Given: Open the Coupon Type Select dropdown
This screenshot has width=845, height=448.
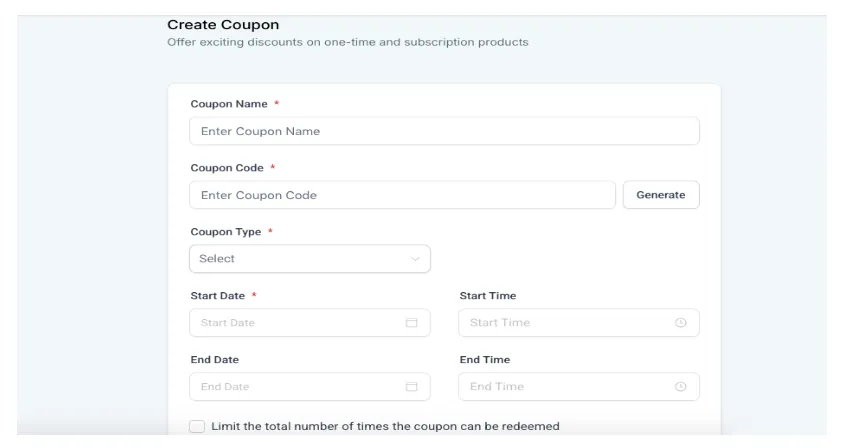Looking at the screenshot, I should coord(310,259).
